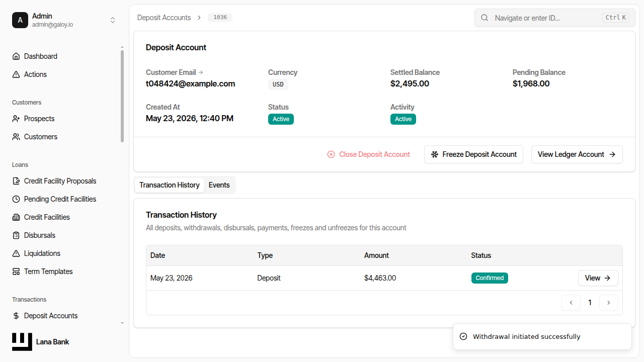Click the circled X icon beside Close Deposit Account
This screenshot has width=644, height=362.
pyautogui.click(x=331, y=154)
